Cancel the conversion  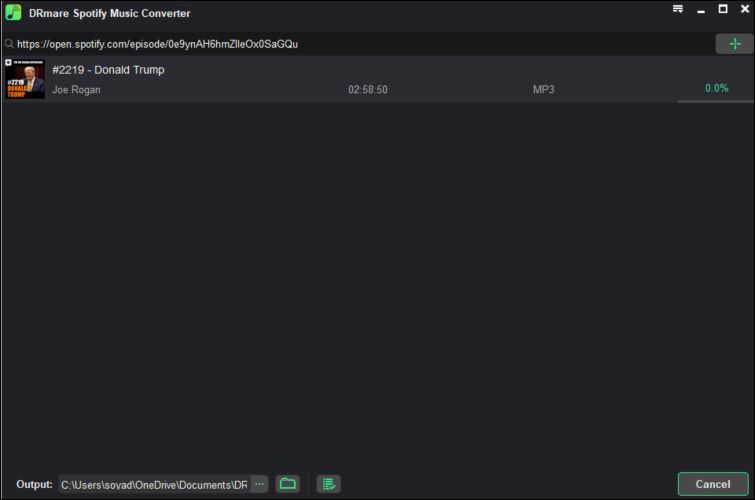(x=712, y=484)
